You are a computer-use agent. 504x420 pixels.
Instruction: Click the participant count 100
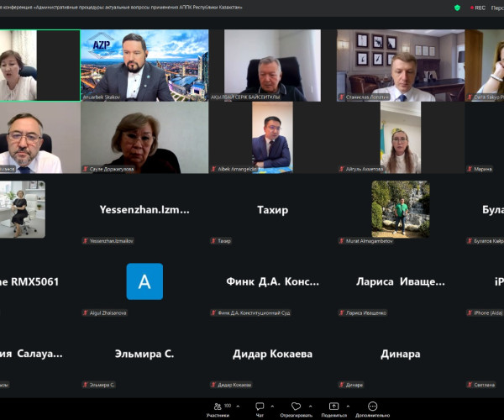[x=228, y=406]
